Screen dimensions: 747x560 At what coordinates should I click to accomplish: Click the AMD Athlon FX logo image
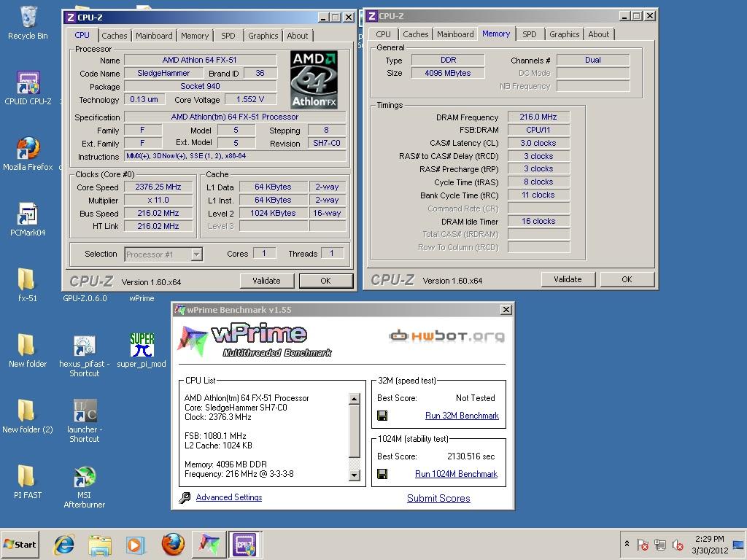(314, 79)
